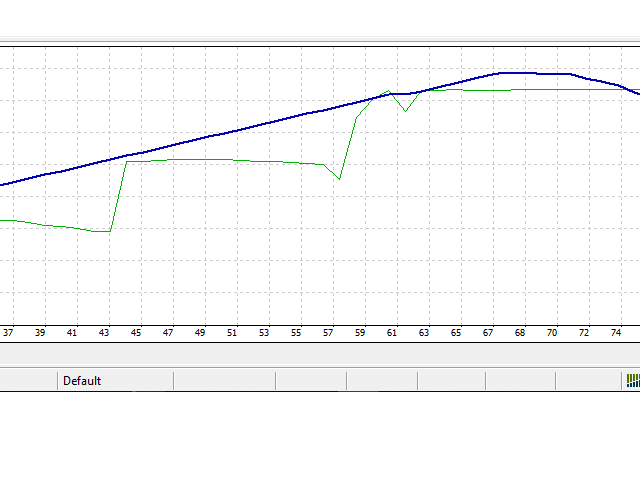Click x-axis label 51
The width and height of the screenshot is (640, 480).
[232, 333]
